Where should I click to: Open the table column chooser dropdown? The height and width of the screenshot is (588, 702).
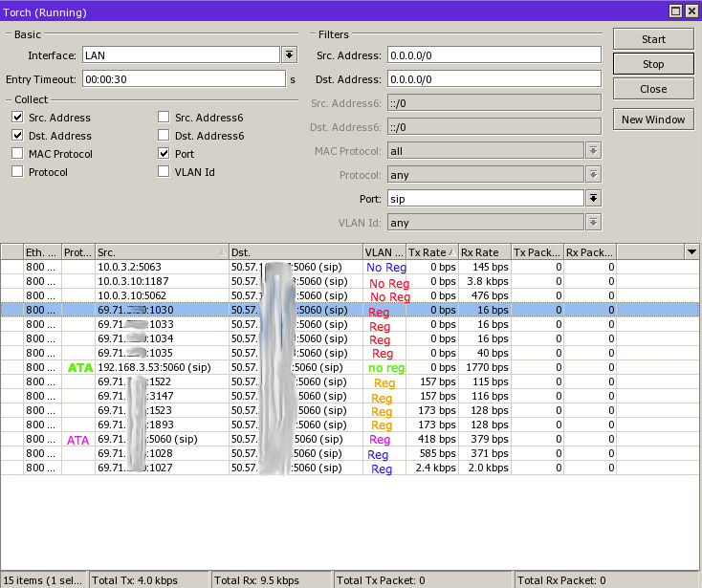[691, 252]
